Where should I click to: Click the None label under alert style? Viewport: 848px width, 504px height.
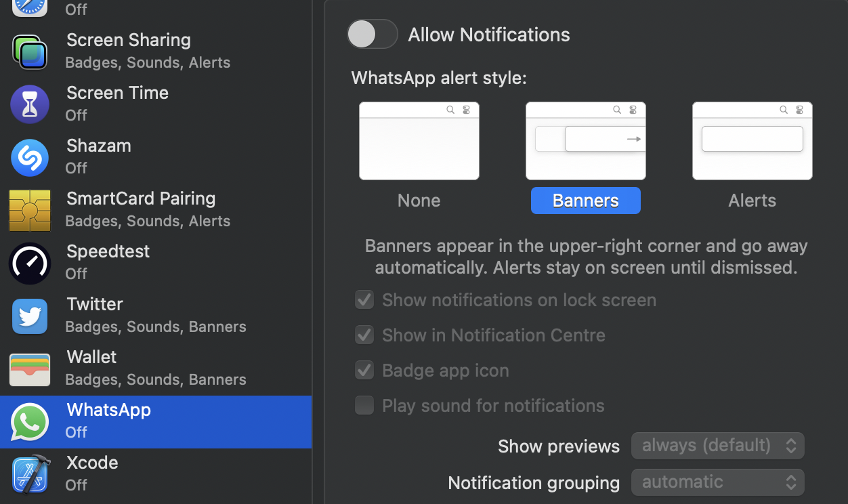(419, 201)
